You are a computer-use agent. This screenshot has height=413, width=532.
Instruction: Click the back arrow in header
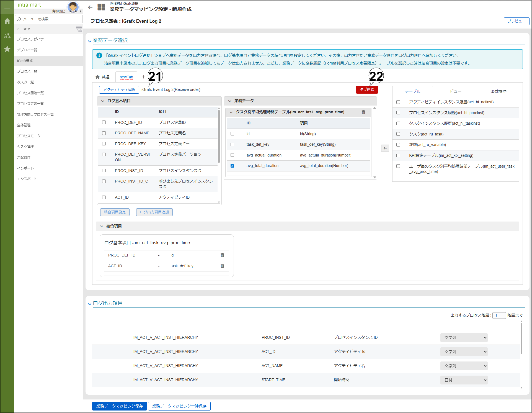pyautogui.click(x=90, y=7)
